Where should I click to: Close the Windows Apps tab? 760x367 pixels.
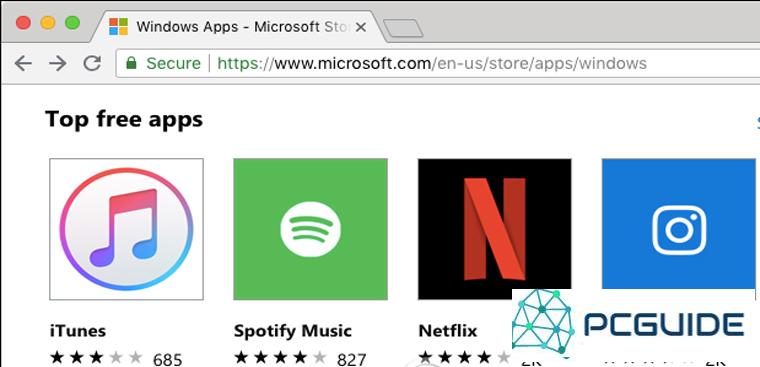[x=361, y=28]
